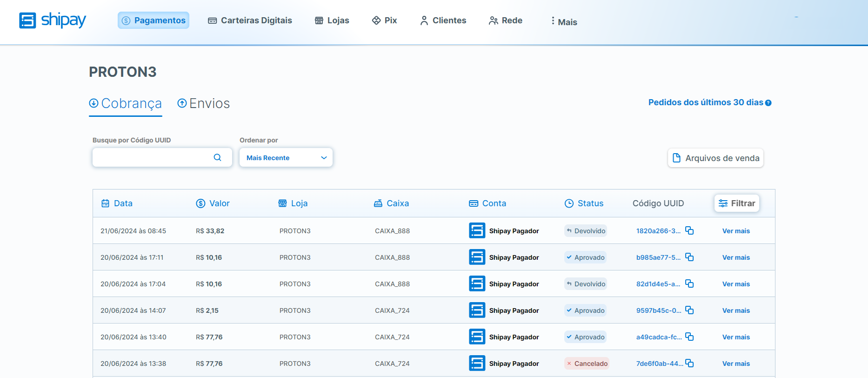This screenshot has height=378, width=868.
Task: Click help icon beside Pedidos dos últimos 30 dias
Action: [x=768, y=103]
